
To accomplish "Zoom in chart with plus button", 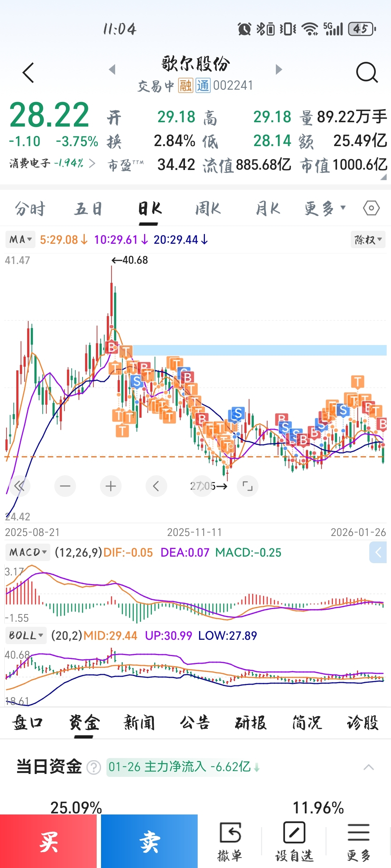I will pos(111,486).
